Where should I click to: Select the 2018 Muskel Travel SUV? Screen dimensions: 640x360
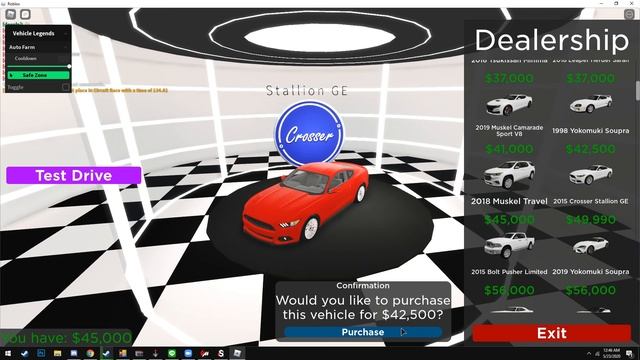[x=509, y=175]
